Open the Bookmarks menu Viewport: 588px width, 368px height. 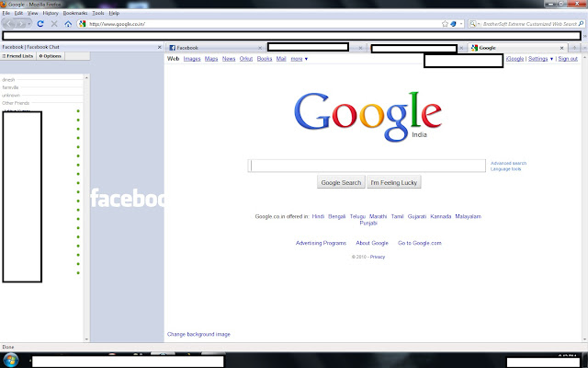pyautogui.click(x=75, y=13)
